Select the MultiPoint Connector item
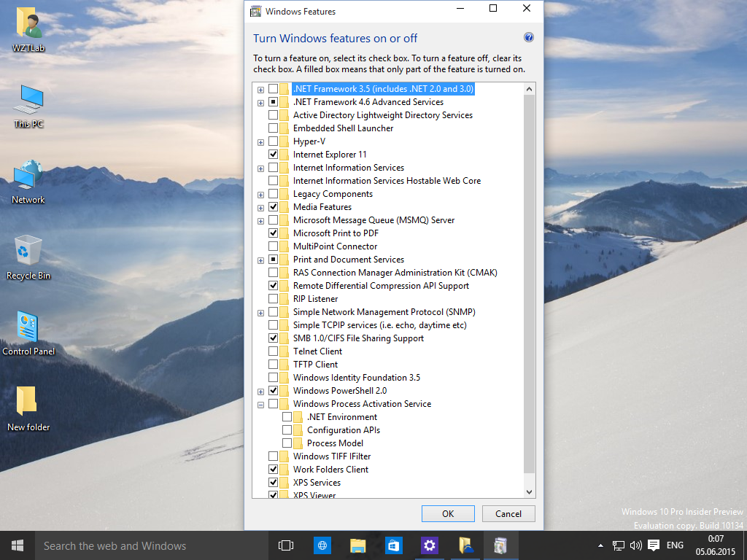 tap(335, 246)
